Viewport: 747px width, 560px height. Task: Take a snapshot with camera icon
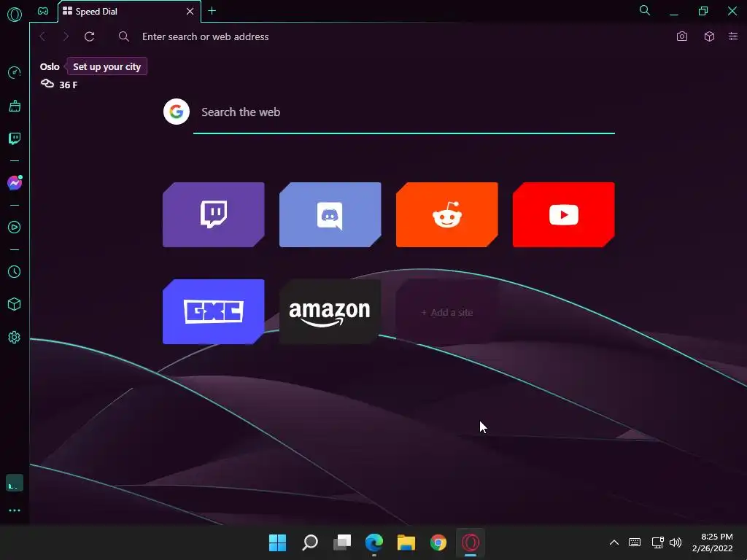click(682, 36)
